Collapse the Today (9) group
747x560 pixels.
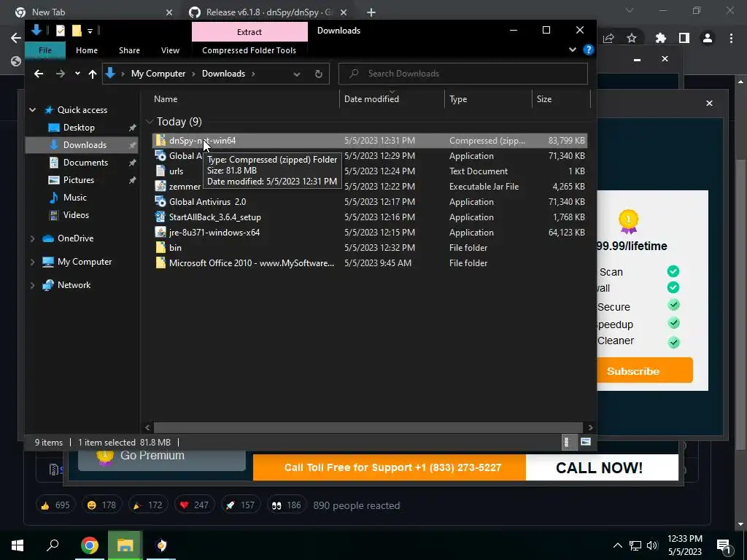click(150, 122)
